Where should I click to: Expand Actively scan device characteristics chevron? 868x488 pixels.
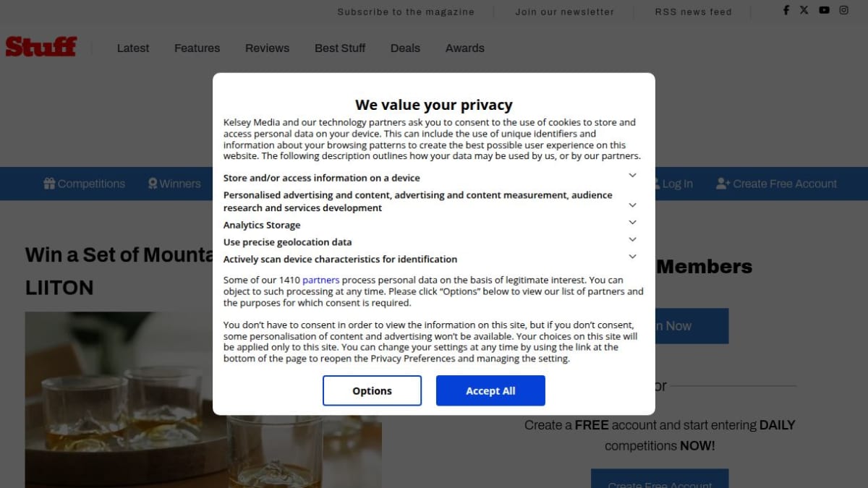(632, 257)
